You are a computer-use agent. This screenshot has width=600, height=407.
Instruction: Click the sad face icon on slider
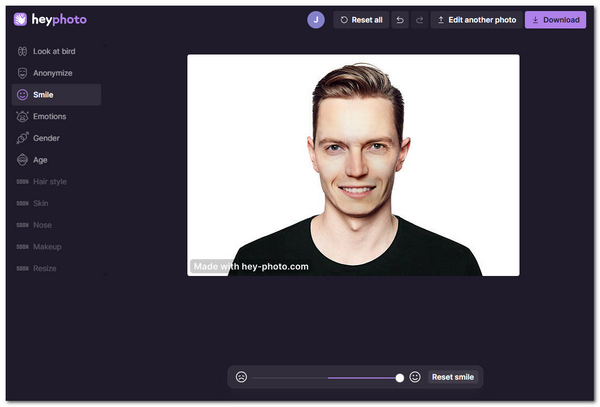(241, 377)
